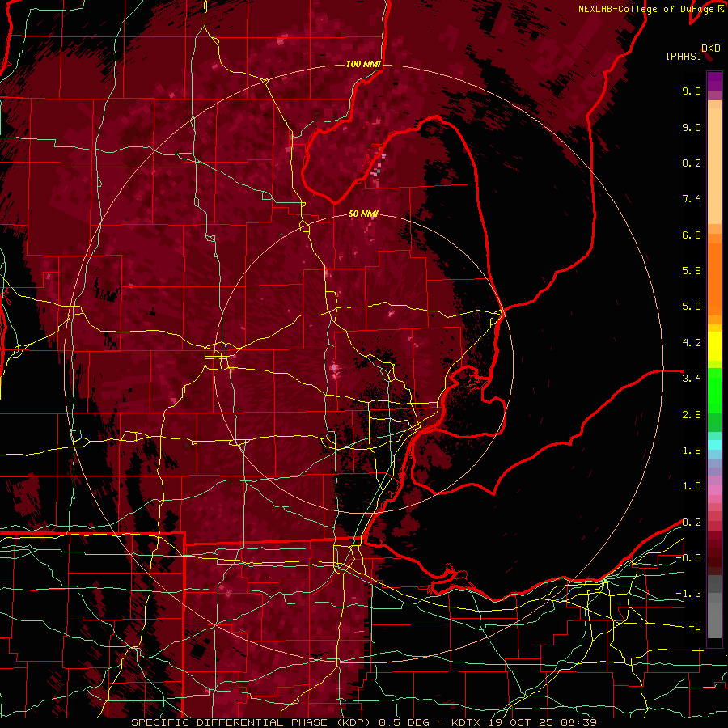Screen dimensions: 728x728
Task: Click the 8.2 scale value
Action: tap(692, 163)
